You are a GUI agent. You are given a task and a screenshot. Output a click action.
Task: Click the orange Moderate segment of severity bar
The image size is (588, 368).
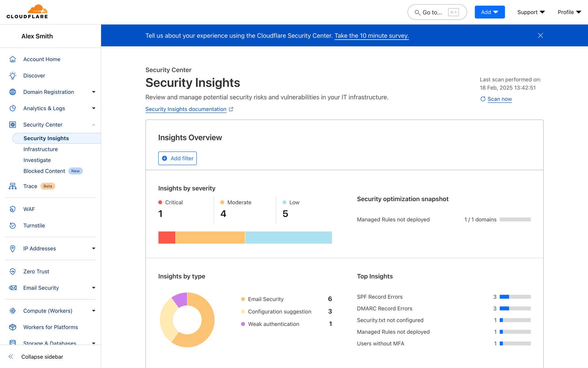(x=210, y=237)
